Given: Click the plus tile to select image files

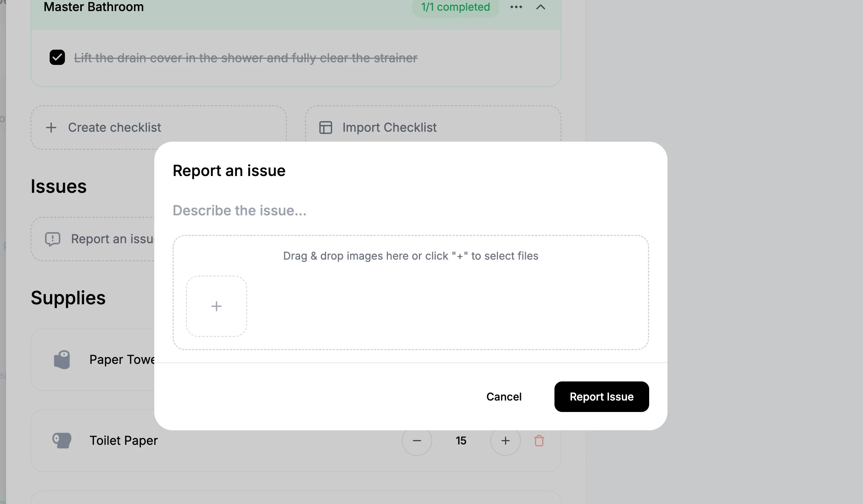Looking at the screenshot, I should 217,306.
